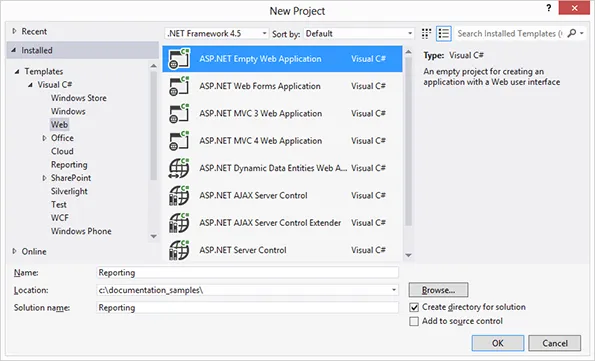Collapse the Visual C# node

(30, 85)
